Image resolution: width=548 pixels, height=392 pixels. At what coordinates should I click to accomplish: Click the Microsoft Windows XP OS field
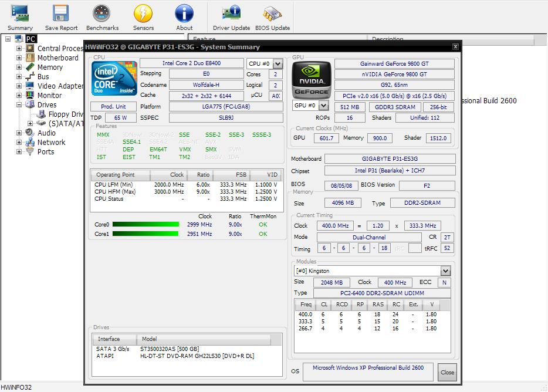(368, 371)
